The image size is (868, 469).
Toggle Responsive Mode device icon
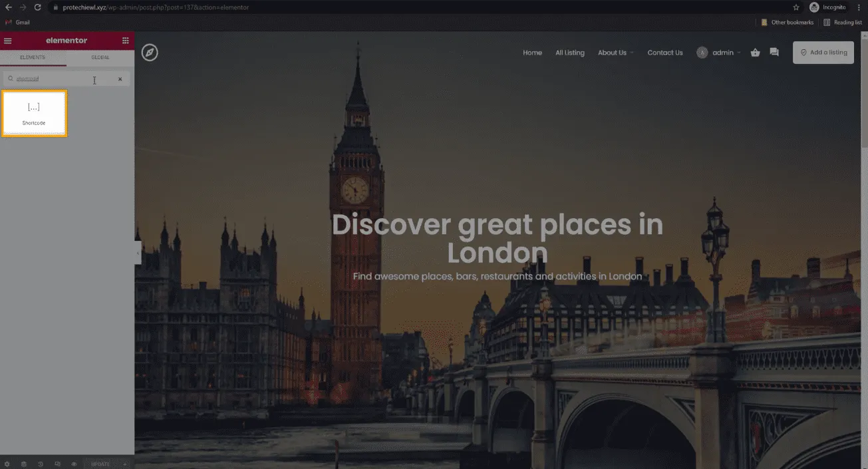click(x=57, y=464)
